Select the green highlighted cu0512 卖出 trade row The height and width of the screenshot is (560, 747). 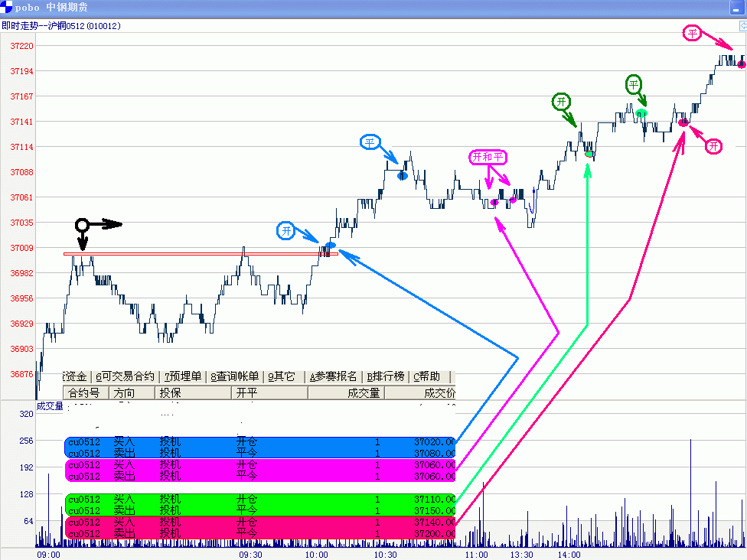260,510
